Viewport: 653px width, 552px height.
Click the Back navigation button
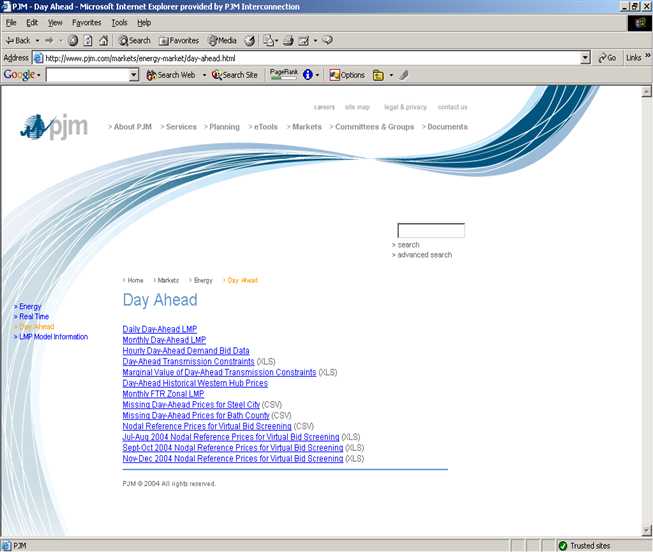(18, 40)
